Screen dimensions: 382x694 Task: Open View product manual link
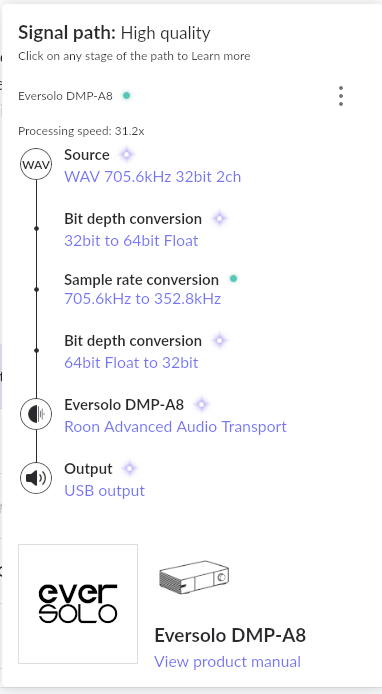(228, 662)
